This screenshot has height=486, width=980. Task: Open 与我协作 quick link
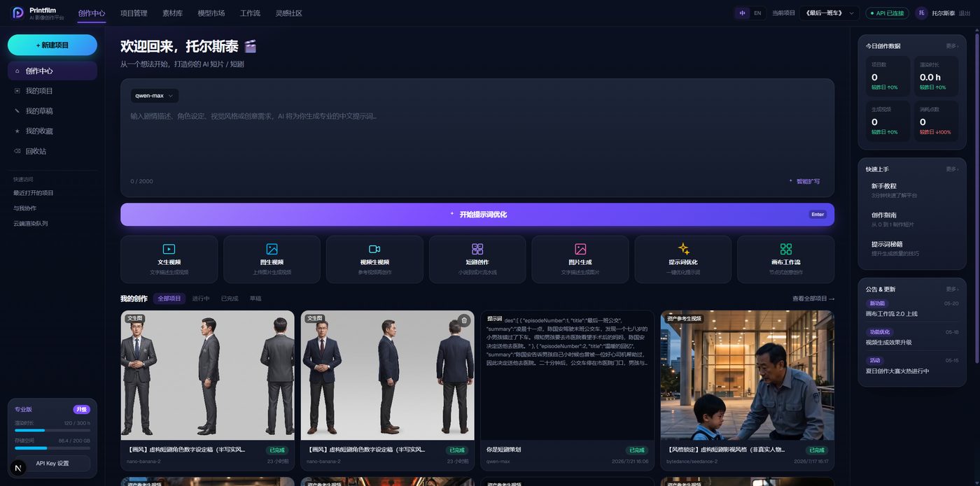point(25,208)
